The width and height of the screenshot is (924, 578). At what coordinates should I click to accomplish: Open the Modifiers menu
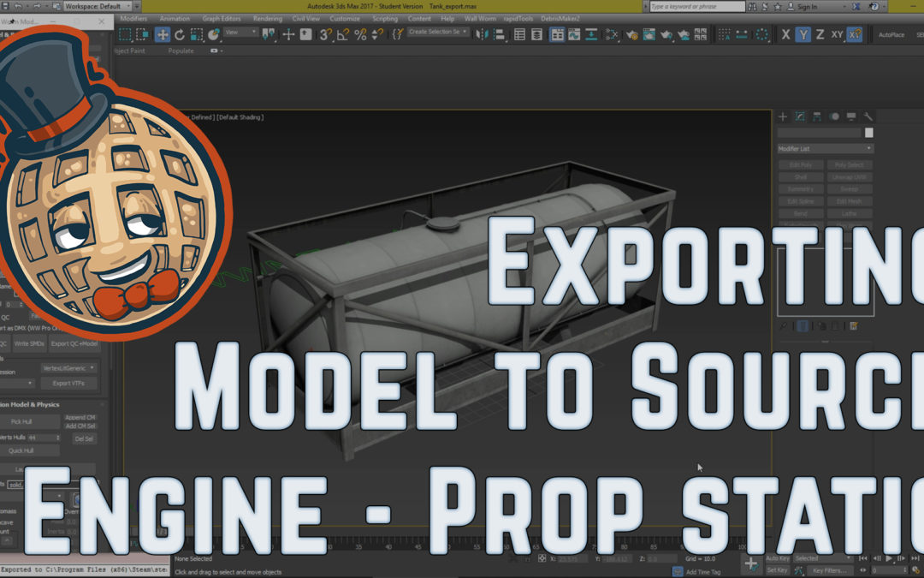tap(133, 19)
